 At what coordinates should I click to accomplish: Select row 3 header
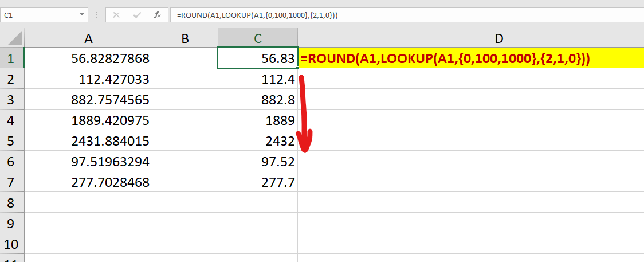tap(12, 99)
